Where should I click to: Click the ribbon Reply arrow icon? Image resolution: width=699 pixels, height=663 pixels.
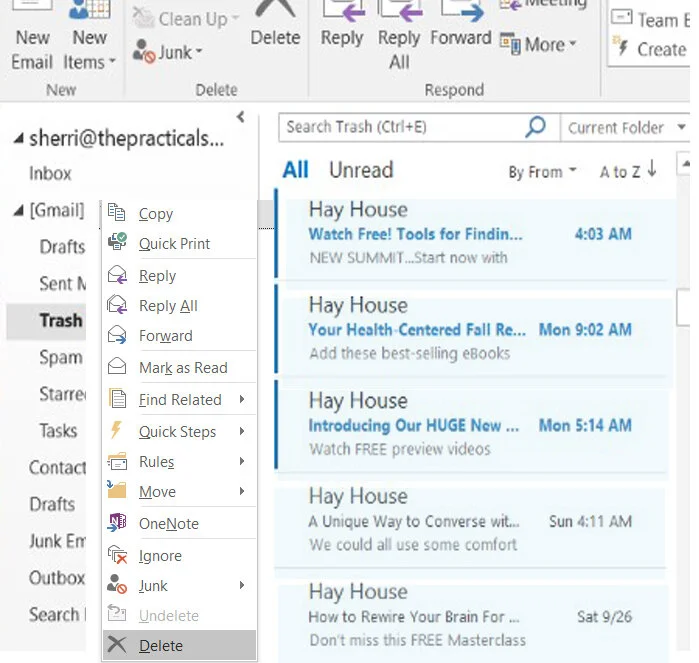[344, 11]
